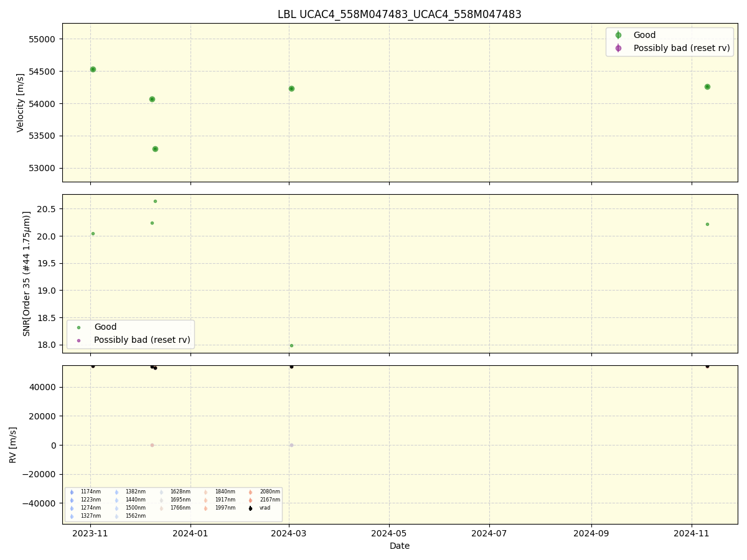Image resolution: width=747 pixels, height=560 pixels.
Task: Select the 1840nm legend entry
Action: coord(219,492)
